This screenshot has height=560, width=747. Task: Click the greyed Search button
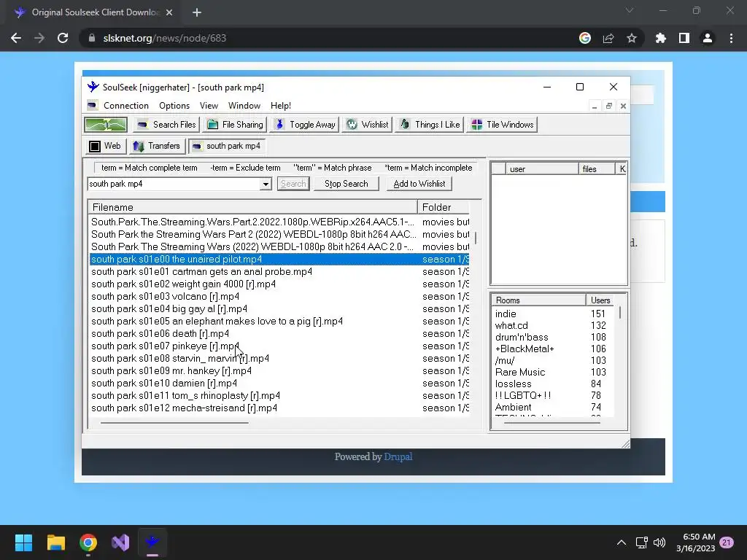(x=293, y=184)
